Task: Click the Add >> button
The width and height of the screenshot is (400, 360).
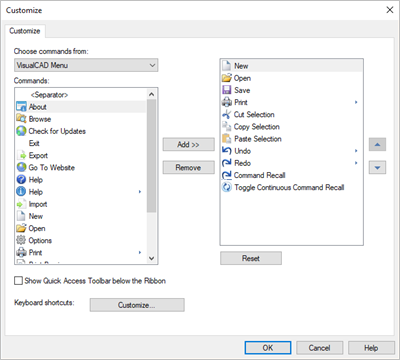Action: point(188,145)
